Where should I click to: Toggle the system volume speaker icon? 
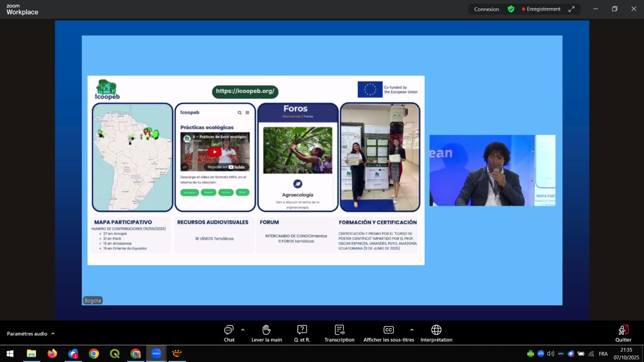pos(551,354)
